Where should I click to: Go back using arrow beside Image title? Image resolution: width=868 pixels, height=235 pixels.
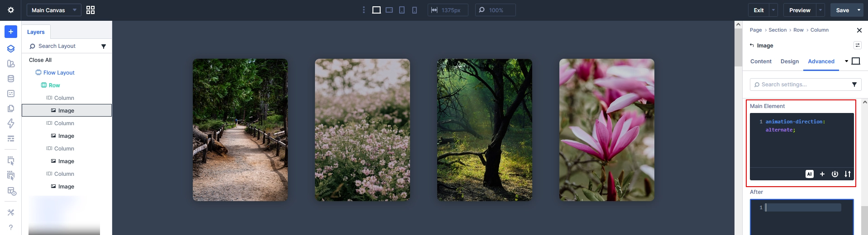click(752, 45)
